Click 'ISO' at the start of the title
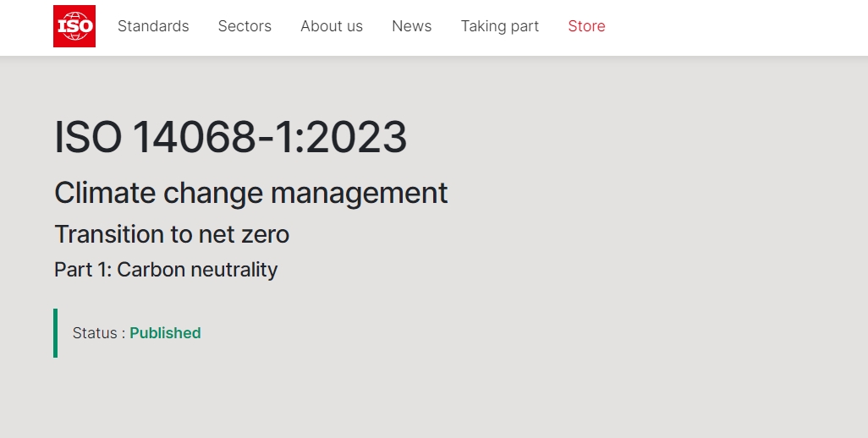 tap(88, 137)
